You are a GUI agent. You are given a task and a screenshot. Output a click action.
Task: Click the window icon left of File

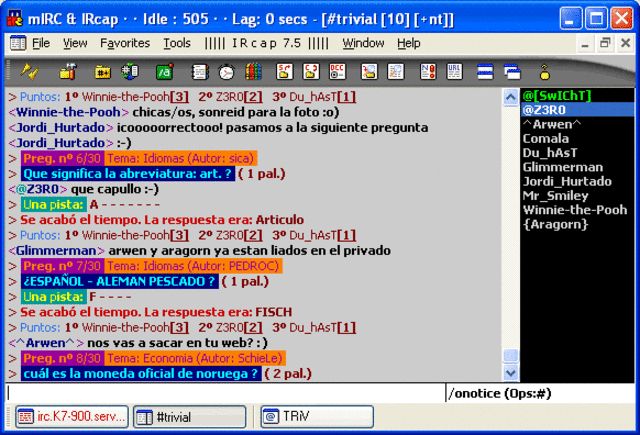point(18,43)
